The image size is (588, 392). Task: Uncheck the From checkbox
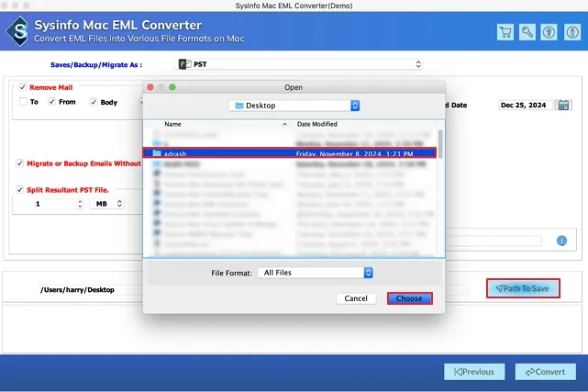51,102
